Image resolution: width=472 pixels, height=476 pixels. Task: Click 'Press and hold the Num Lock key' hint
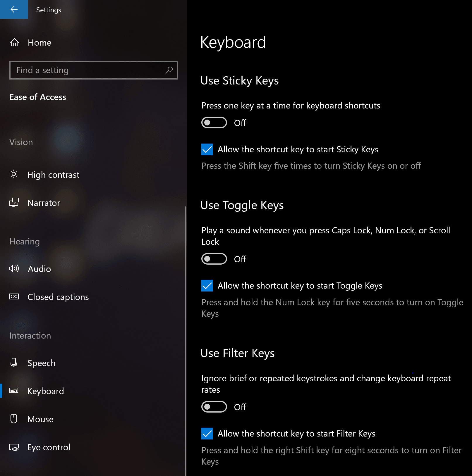point(332,308)
